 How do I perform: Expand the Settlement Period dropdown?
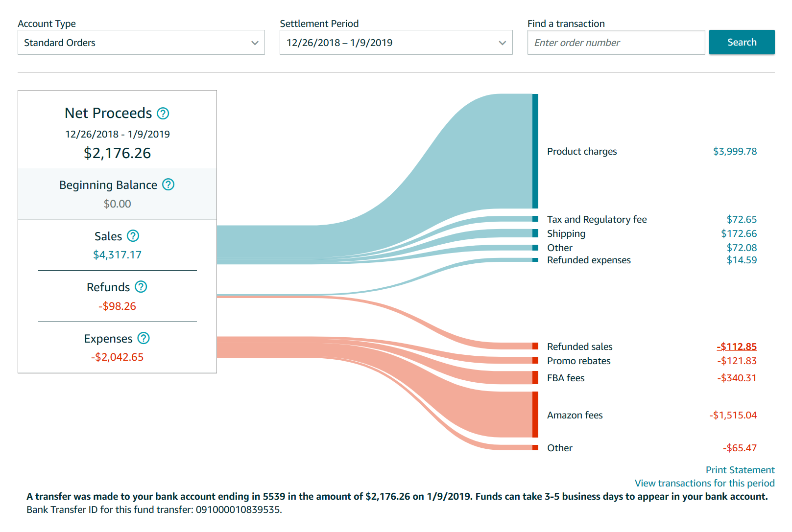click(396, 43)
